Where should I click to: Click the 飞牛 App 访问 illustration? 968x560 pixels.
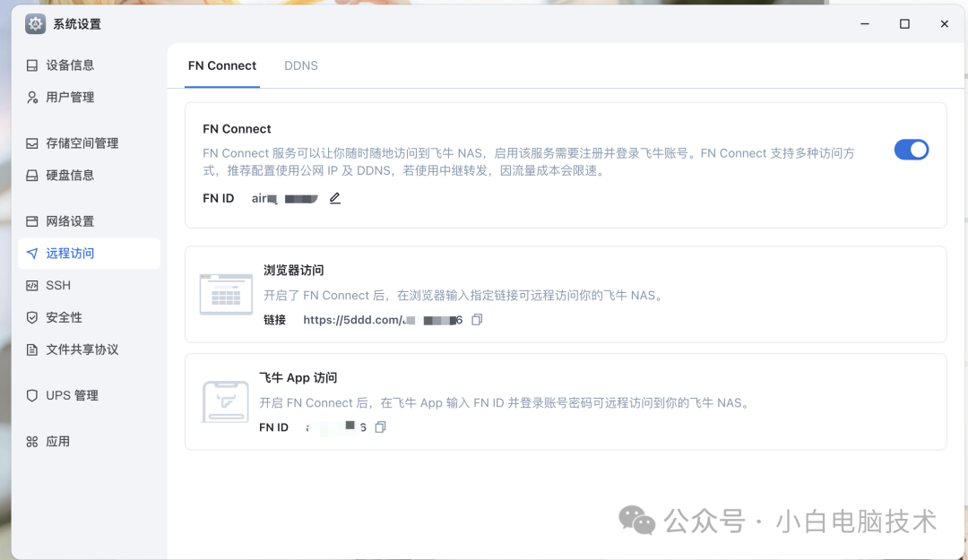click(225, 402)
